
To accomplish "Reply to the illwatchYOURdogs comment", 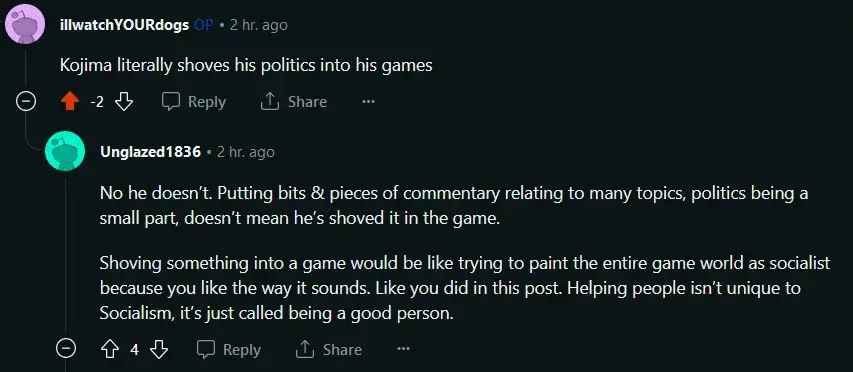I will click(194, 102).
